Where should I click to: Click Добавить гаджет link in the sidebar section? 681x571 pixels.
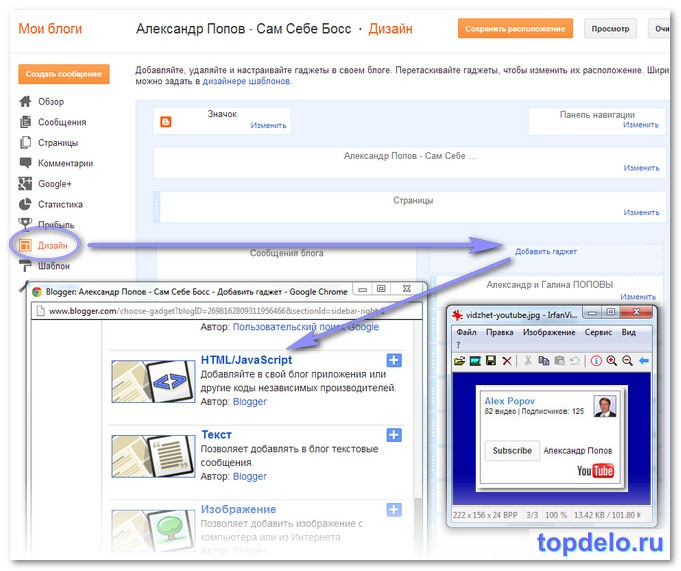546,251
